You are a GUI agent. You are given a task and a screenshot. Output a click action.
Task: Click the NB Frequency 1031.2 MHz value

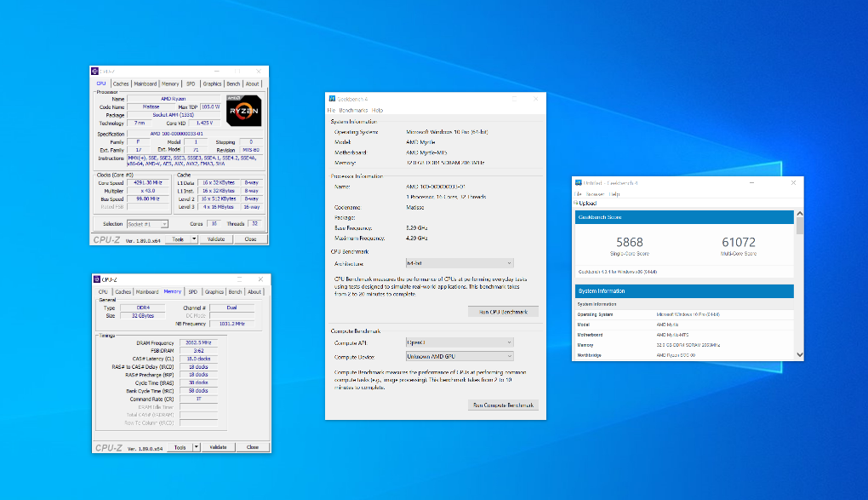coord(231,324)
